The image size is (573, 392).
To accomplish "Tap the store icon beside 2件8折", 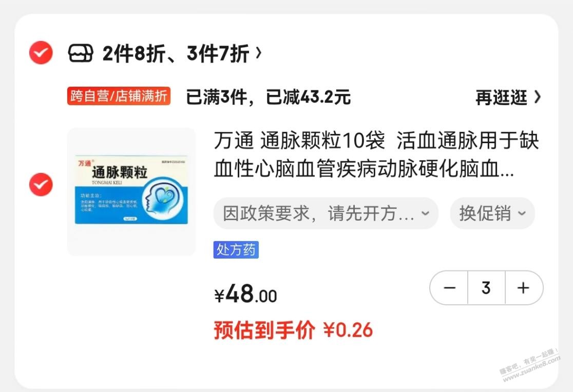I will point(81,53).
